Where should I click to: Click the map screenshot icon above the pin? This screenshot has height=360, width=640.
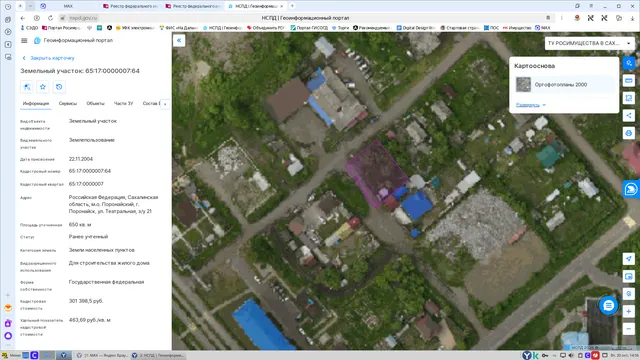629,276
